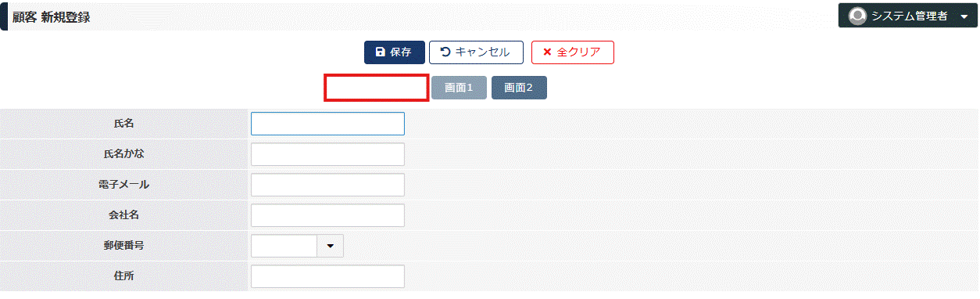Screen dimensions: 980x299
Task: Click the user avatar icon beside システム管理者
Action: [857, 16]
